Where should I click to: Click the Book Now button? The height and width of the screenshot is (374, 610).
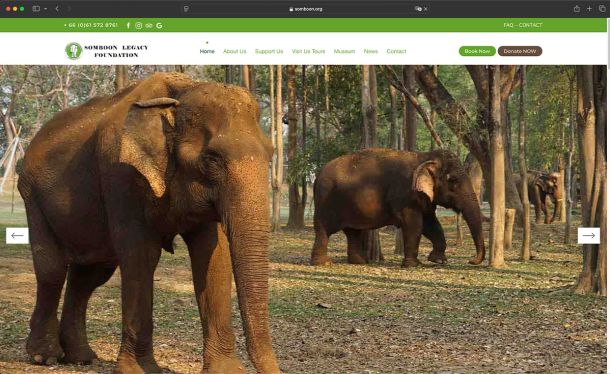click(x=477, y=51)
